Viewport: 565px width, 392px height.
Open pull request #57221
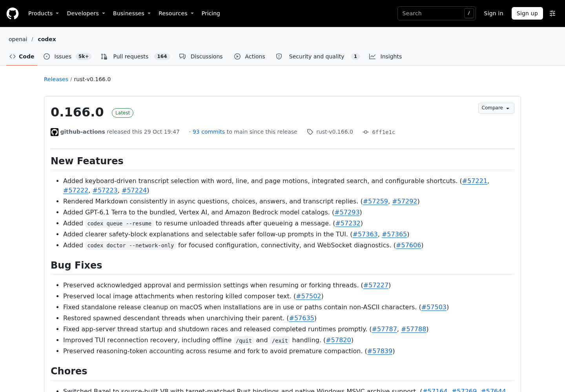(475, 181)
